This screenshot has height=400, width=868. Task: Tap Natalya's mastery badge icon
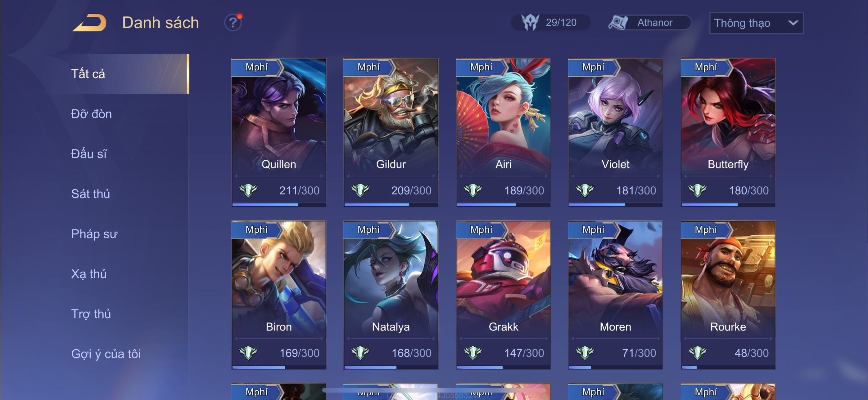coord(360,353)
